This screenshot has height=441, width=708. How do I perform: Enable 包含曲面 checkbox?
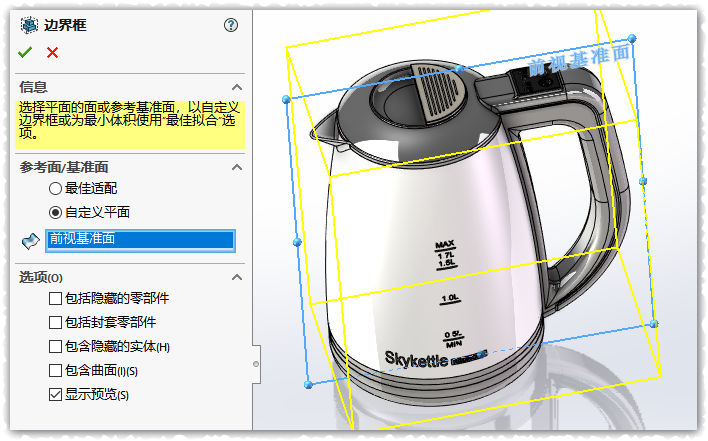click(55, 371)
